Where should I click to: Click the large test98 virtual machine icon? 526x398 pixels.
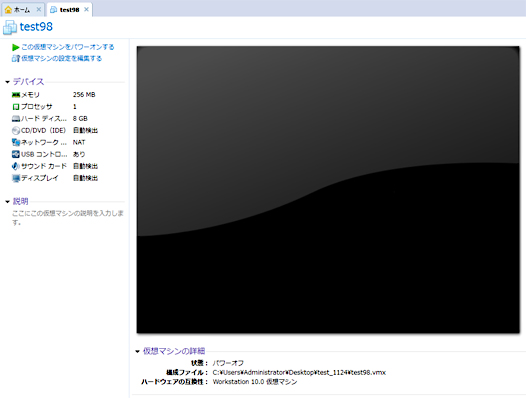[10, 27]
